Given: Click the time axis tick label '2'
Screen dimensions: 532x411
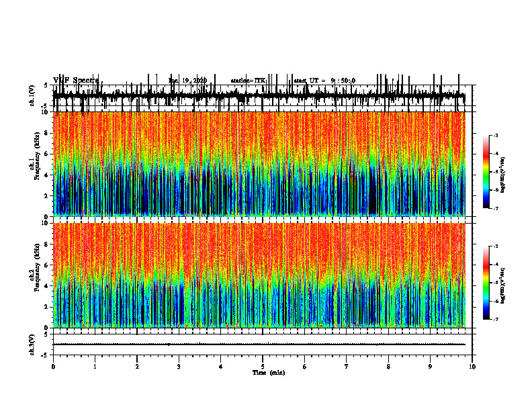Looking at the screenshot, I should point(137,367).
